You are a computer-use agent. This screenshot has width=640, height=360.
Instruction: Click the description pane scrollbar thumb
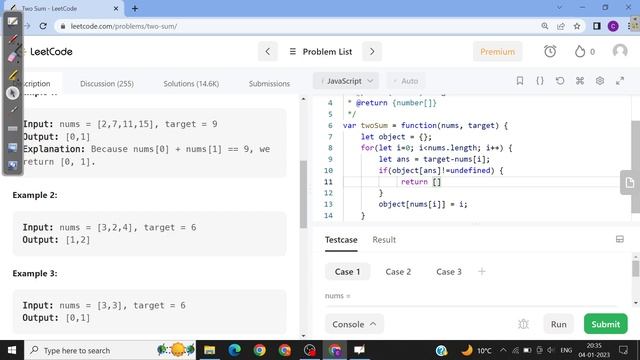pos(303,194)
